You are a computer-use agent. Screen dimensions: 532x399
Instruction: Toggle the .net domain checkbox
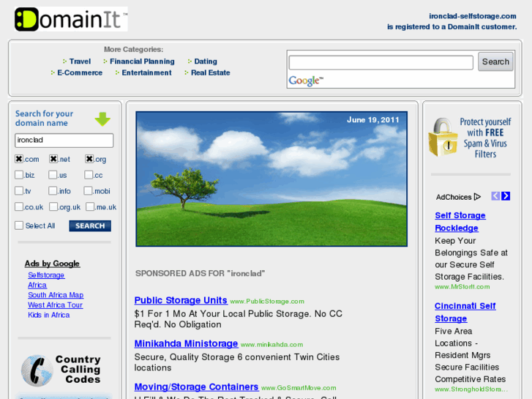[x=53, y=159]
